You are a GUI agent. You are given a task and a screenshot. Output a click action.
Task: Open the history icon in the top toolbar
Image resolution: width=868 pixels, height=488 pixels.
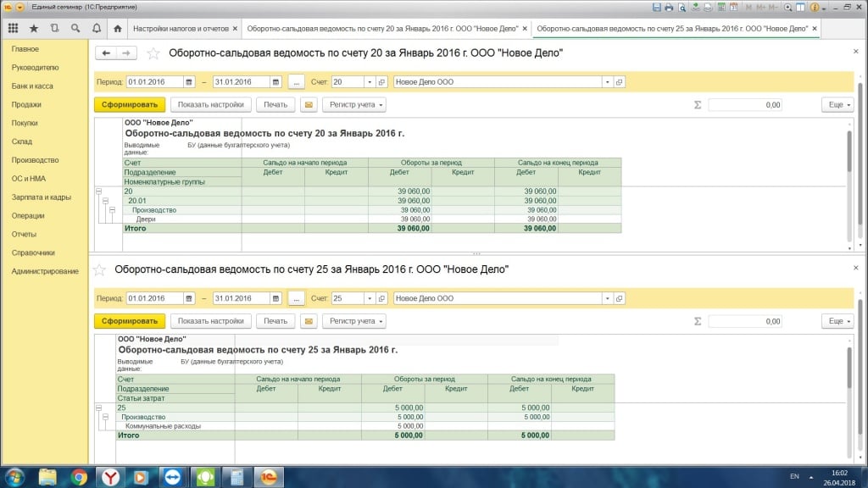click(x=55, y=28)
